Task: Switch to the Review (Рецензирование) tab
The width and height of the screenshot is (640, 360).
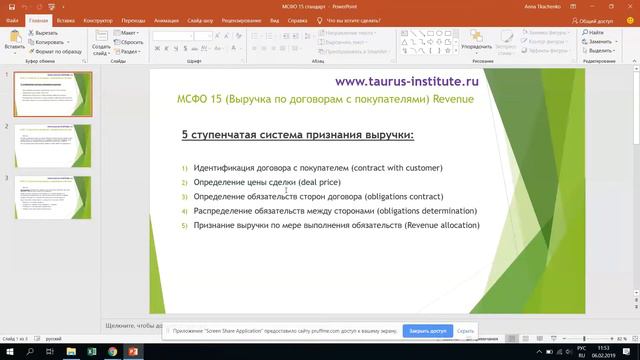Action: (x=241, y=20)
